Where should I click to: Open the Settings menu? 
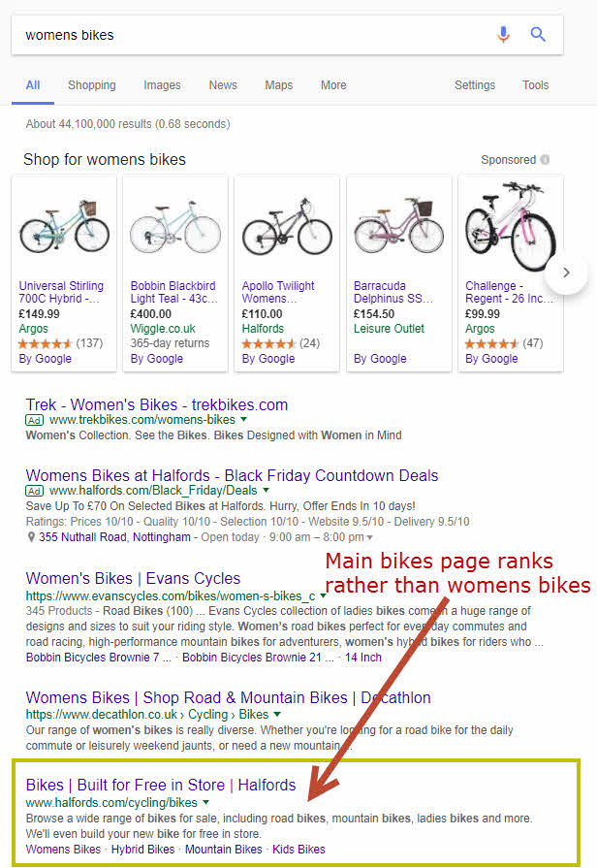[x=475, y=85]
